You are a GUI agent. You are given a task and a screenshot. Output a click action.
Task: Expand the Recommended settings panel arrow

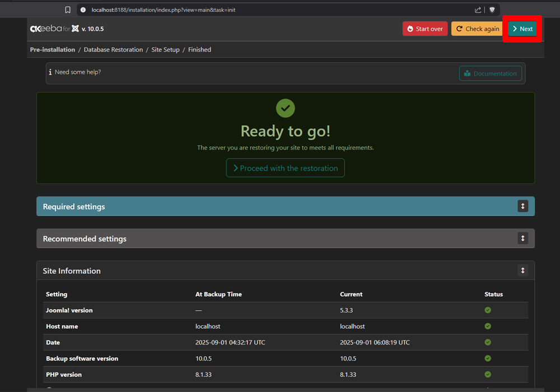pyautogui.click(x=522, y=238)
